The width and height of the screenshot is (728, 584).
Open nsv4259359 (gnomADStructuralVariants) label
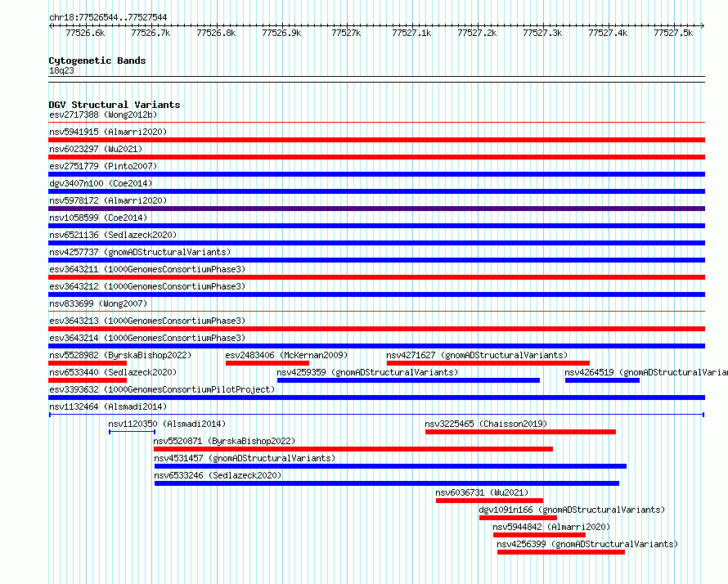click(367, 372)
